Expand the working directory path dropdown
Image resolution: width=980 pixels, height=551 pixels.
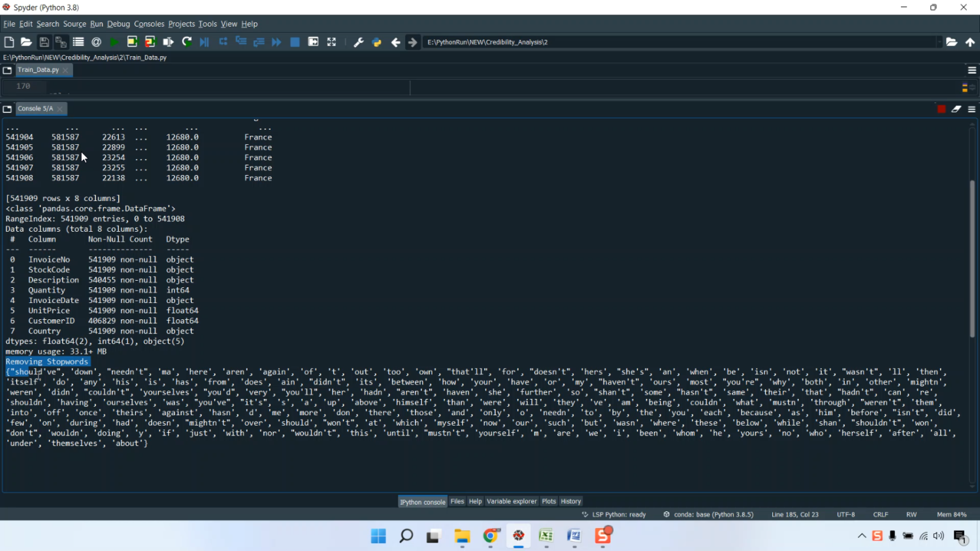tap(939, 42)
